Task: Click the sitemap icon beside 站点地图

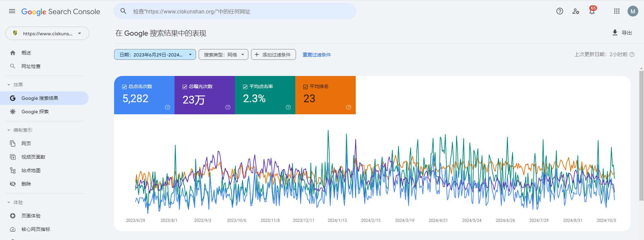Action: click(x=13, y=170)
